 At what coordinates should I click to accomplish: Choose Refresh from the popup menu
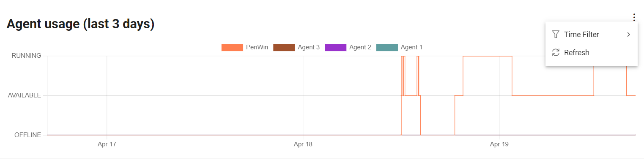click(x=592, y=53)
